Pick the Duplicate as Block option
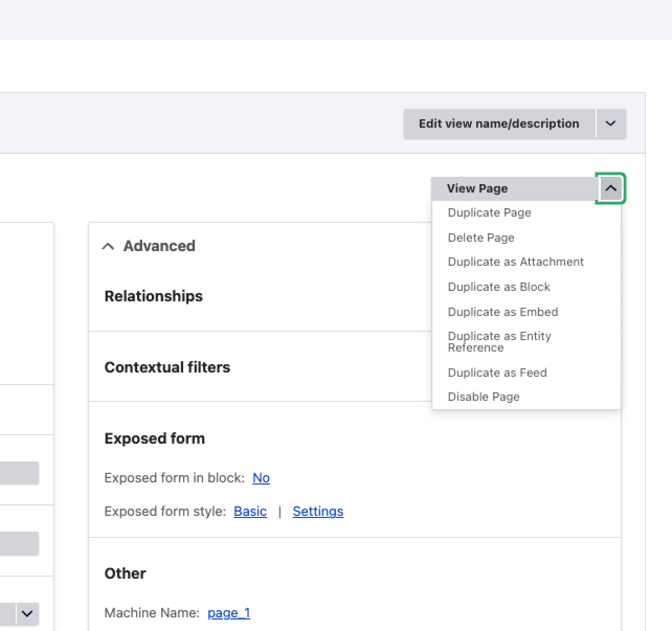Image resolution: width=672 pixels, height=631 pixels. click(499, 287)
